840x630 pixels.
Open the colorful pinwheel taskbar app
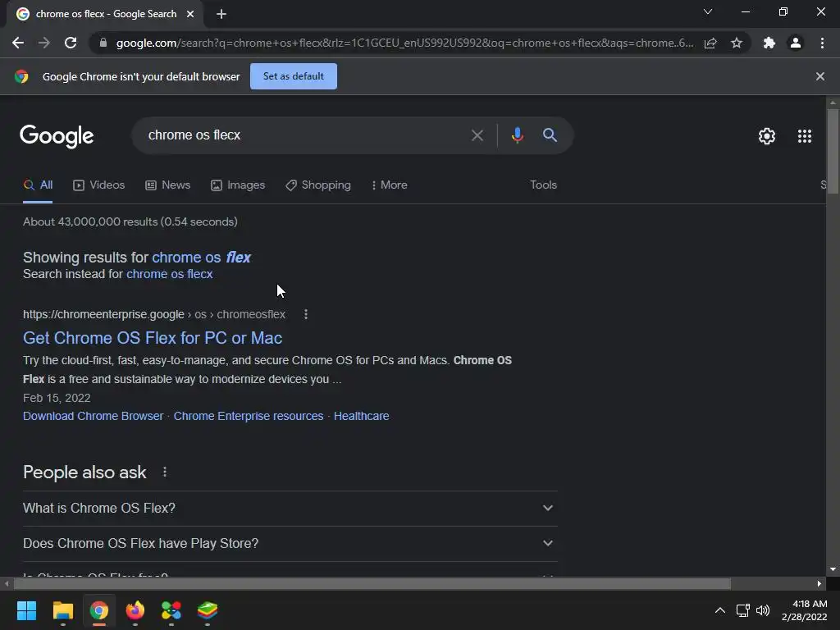[171, 610]
